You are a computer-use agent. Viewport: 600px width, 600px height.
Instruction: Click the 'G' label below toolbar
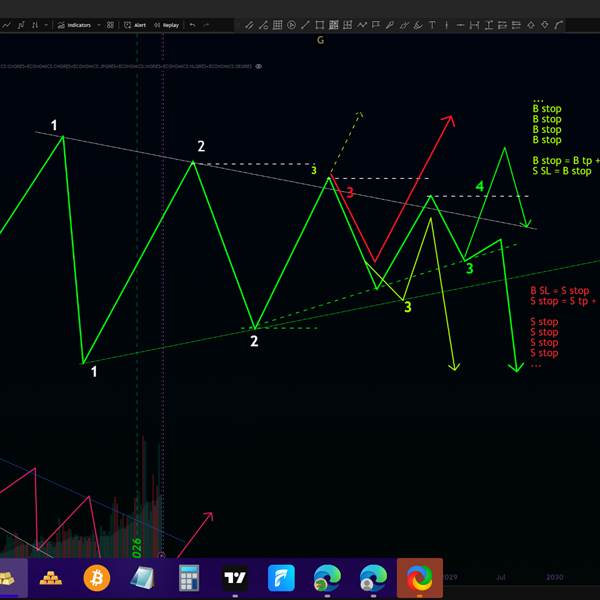tap(320, 40)
